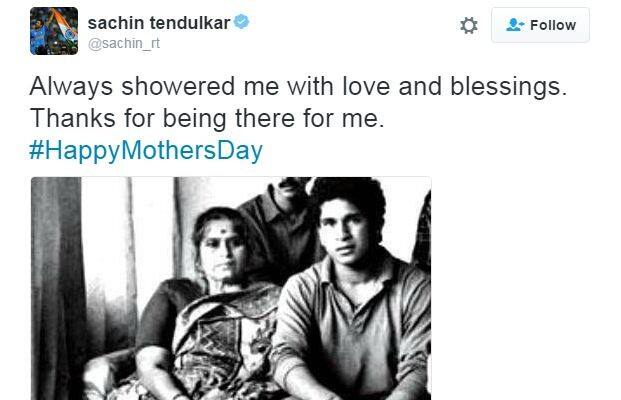
Task: Open the #HappyMothersDay hashtag link
Action: tap(146, 151)
